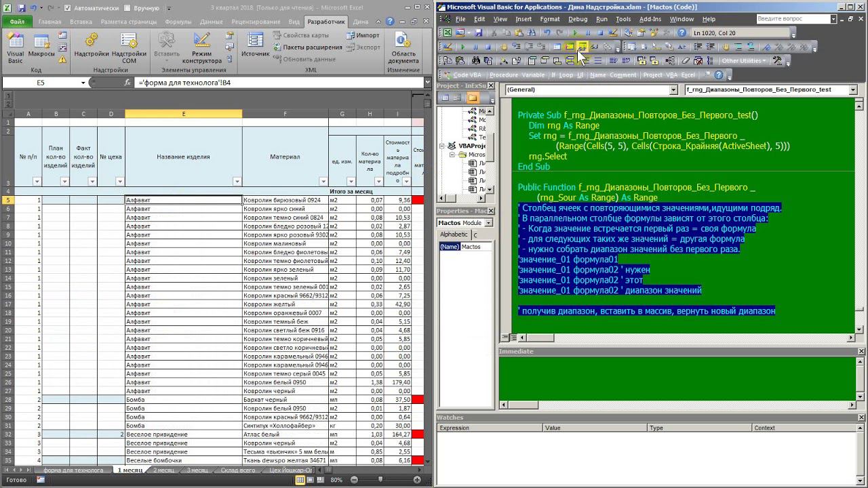Undo last action in the VBA editor
Viewport: 868px width, 488px height.
pos(547,33)
